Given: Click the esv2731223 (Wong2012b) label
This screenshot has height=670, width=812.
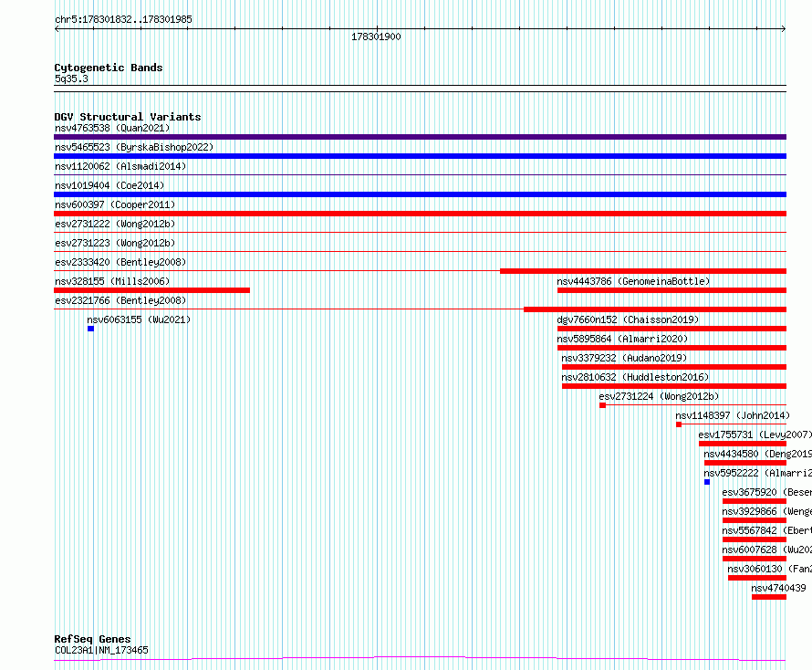Looking at the screenshot, I should click(115, 243).
